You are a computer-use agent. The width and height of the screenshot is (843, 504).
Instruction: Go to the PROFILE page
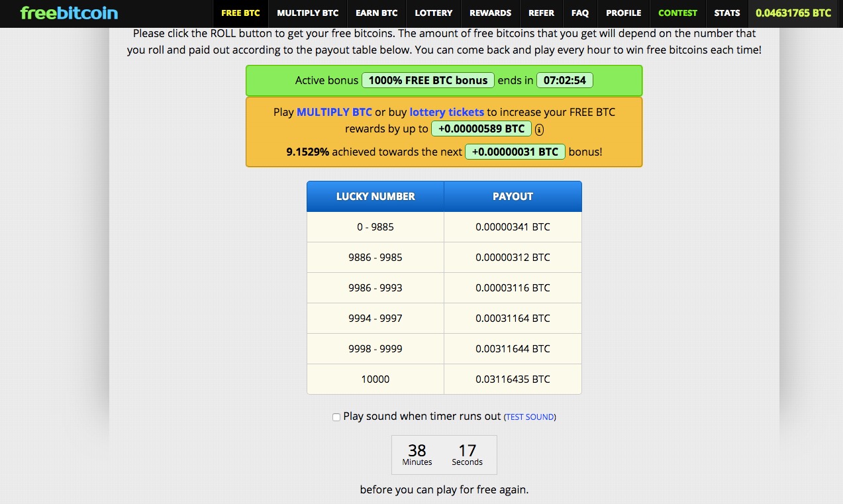coord(624,13)
